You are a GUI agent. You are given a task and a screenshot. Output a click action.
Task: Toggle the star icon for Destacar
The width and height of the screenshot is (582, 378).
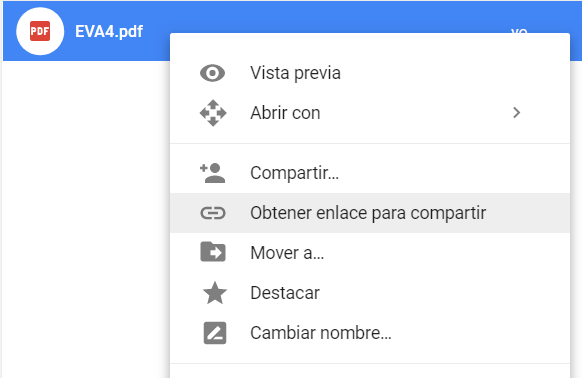(x=215, y=293)
